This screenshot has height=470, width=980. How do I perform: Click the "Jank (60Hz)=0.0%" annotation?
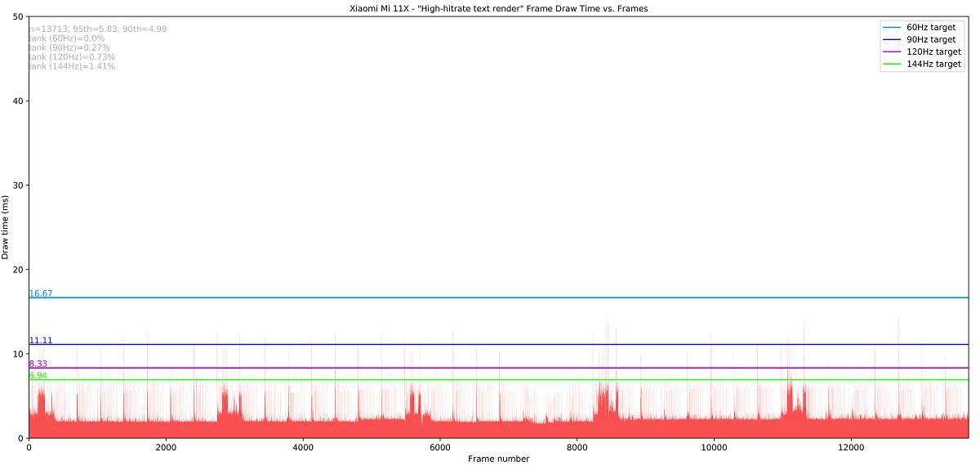pos(67,38)
